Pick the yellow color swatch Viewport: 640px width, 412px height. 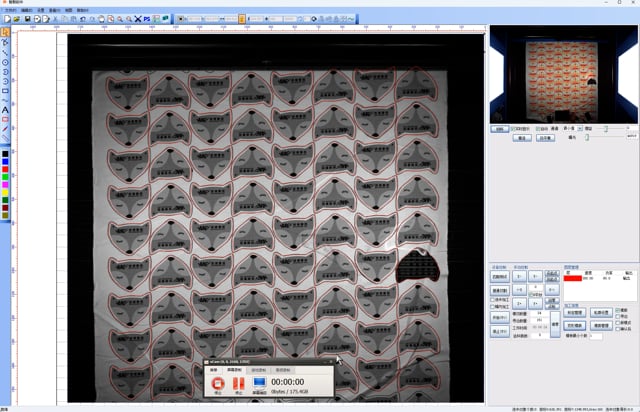click(x=5, y=192)
